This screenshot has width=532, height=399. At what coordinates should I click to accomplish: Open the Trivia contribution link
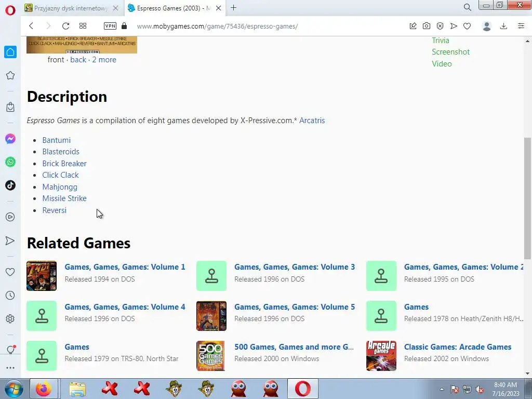[x=441, y=41]
